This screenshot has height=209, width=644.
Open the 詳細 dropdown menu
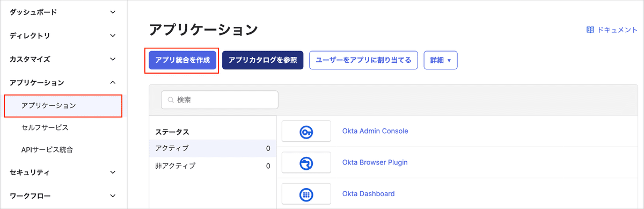[440, 60]
